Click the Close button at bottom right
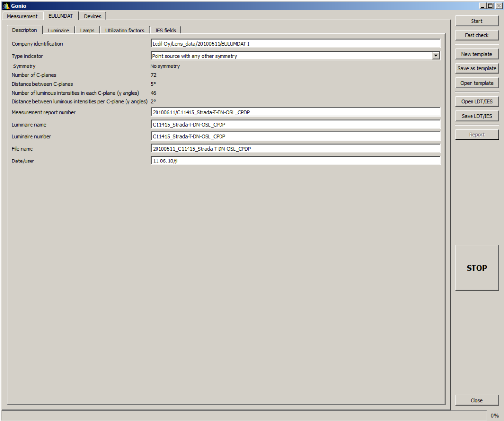This screenshot has height=421, width=504. (x=476, y=400)
